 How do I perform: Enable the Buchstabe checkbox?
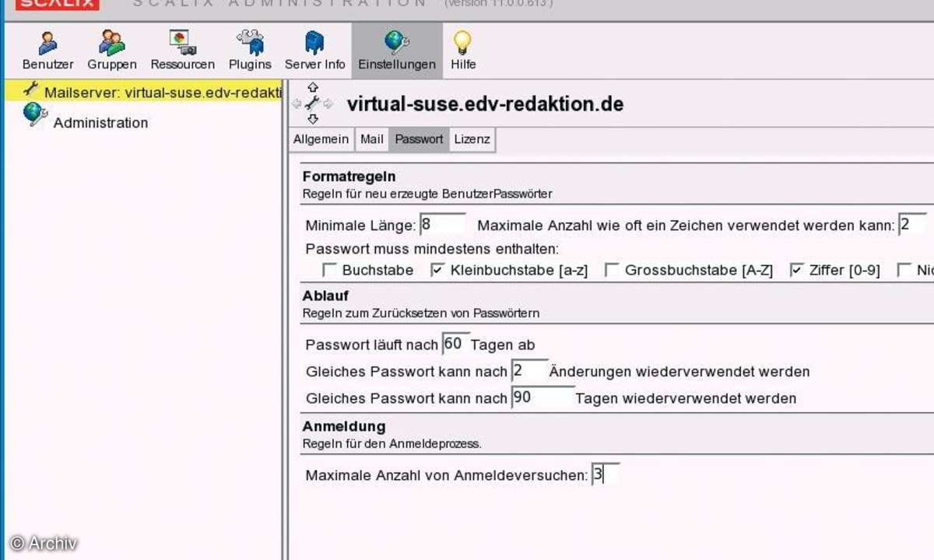(x=329, y=271)
